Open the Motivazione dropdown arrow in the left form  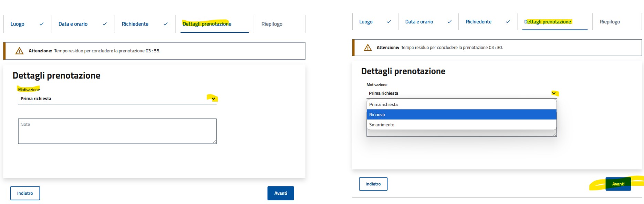pyautogui.click(x=214, y=99)
